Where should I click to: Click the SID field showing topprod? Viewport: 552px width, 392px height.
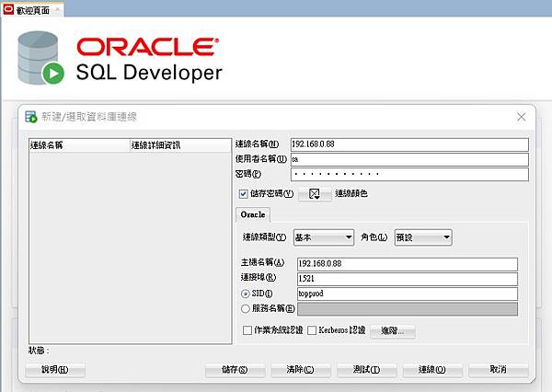click(x=408, y=294)
